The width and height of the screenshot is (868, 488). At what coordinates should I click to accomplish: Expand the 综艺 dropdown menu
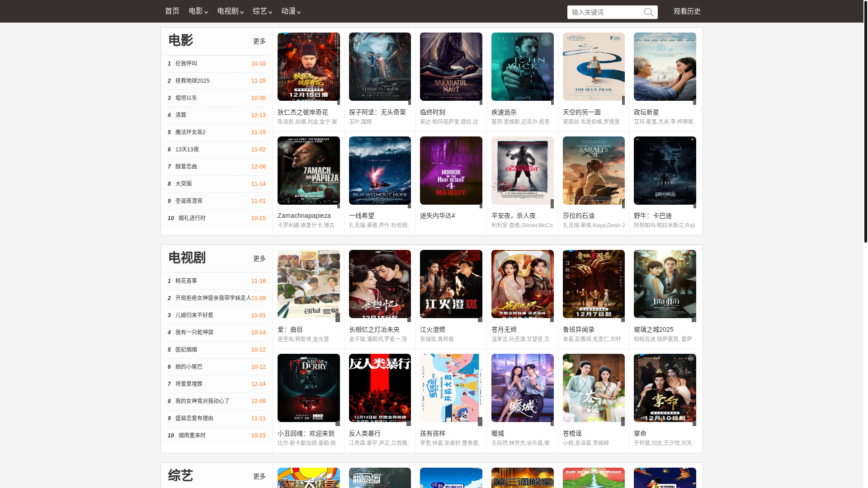click(x=262, y=11)
